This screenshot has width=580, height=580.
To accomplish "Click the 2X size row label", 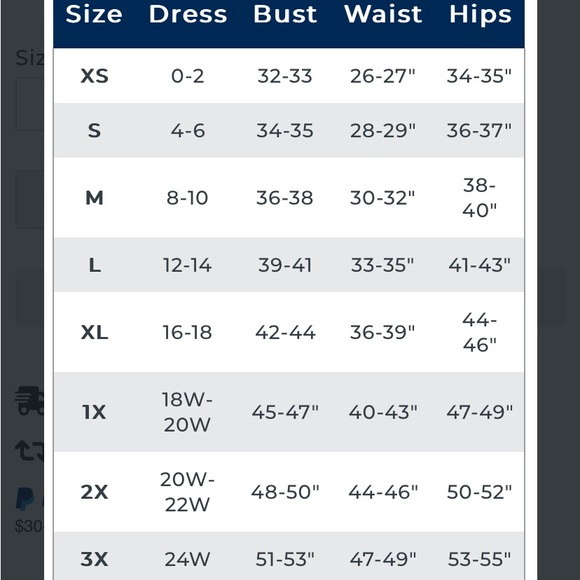I will pos(94,492).
